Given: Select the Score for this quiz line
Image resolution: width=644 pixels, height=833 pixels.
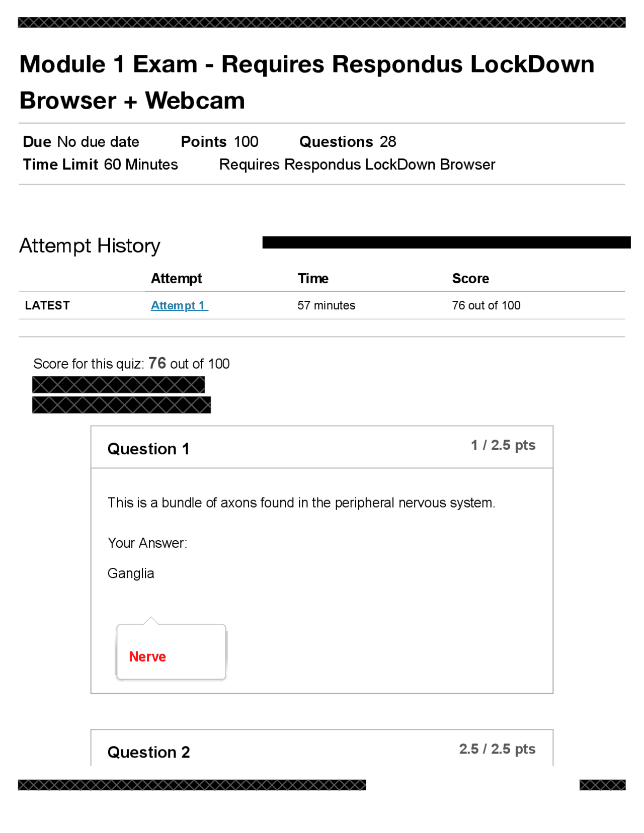Looking at the screenshot, I should pos(131,364).
